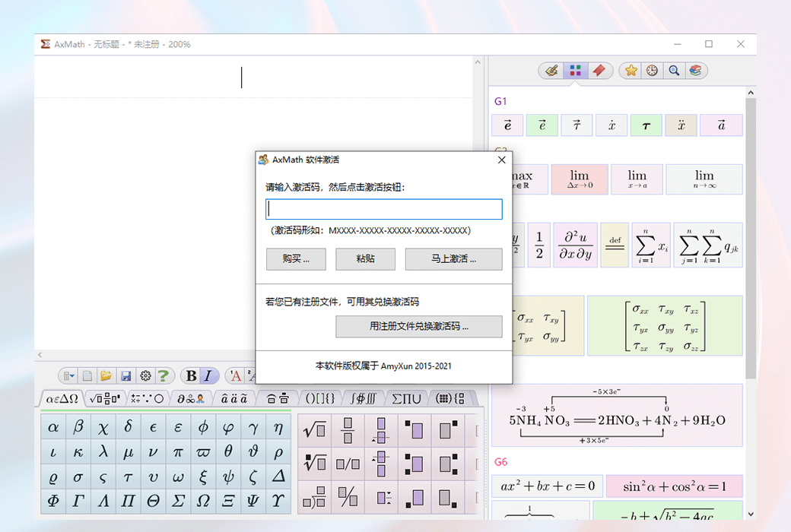
Task: Open the formula notepad pencil icon
Action: [552, 71]
